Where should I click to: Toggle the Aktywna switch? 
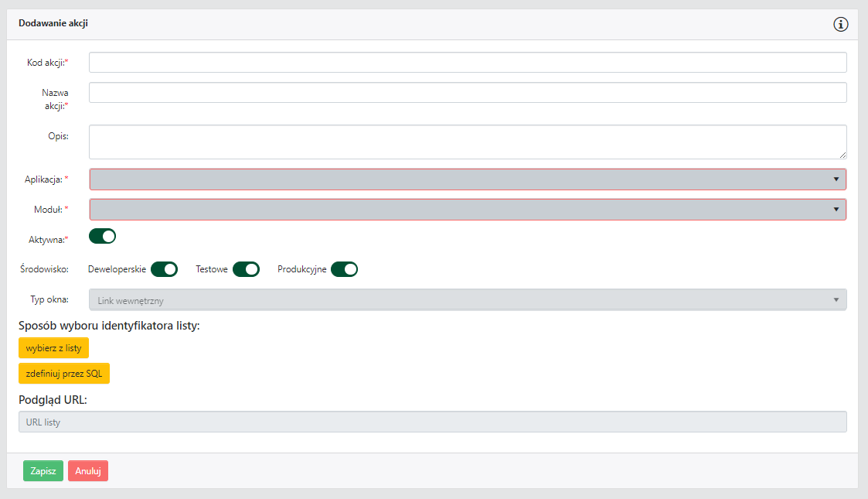point(103,236)
